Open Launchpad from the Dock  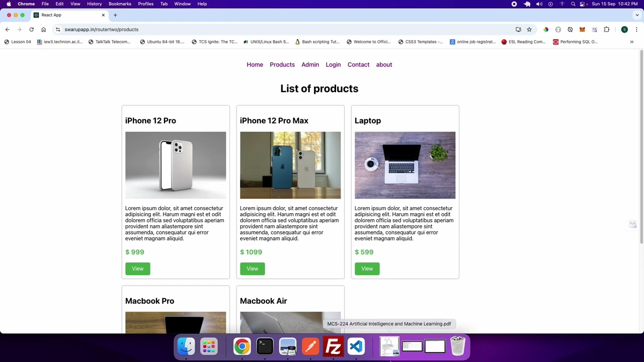[x=209, y=346]
